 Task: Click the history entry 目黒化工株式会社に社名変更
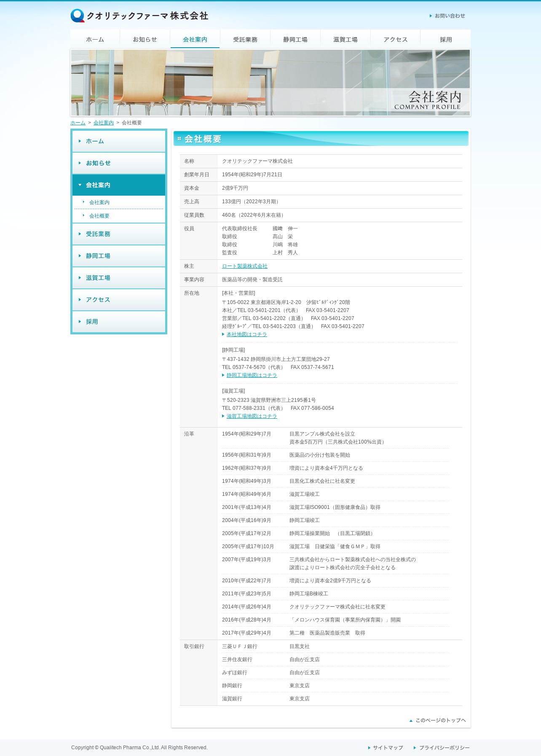(322, 481)
